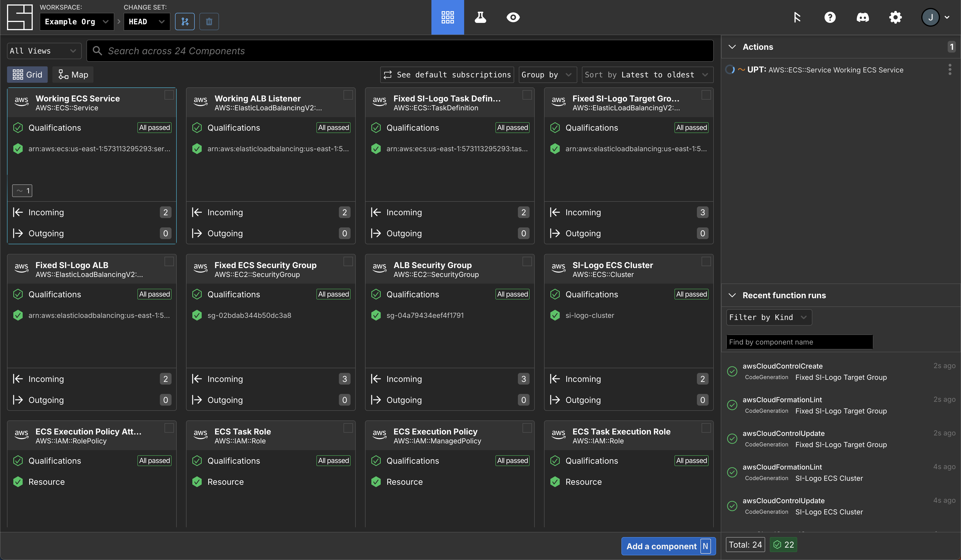This screenshot has height=560, width=961.
Task: Open the user profile avatar J
Action: tap(930, 17)
